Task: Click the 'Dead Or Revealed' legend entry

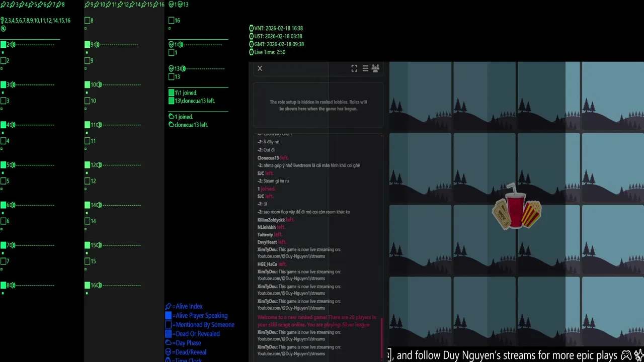Action: click(x=192, y=334)
